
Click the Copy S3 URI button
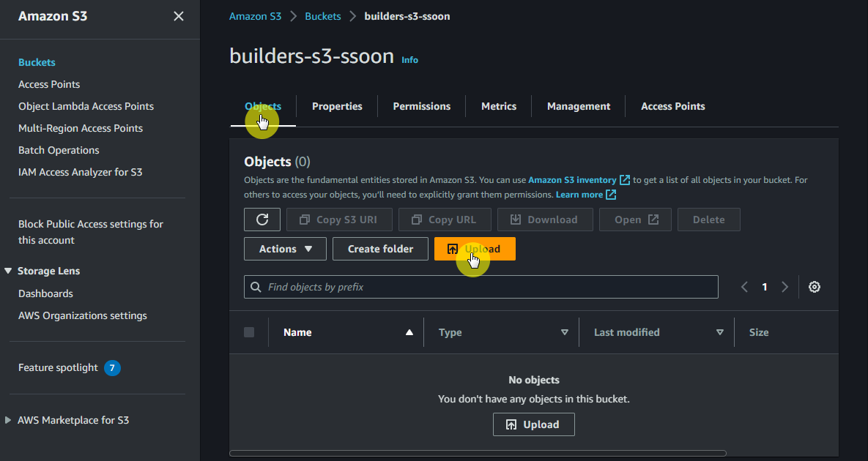(x=339, y=220)
